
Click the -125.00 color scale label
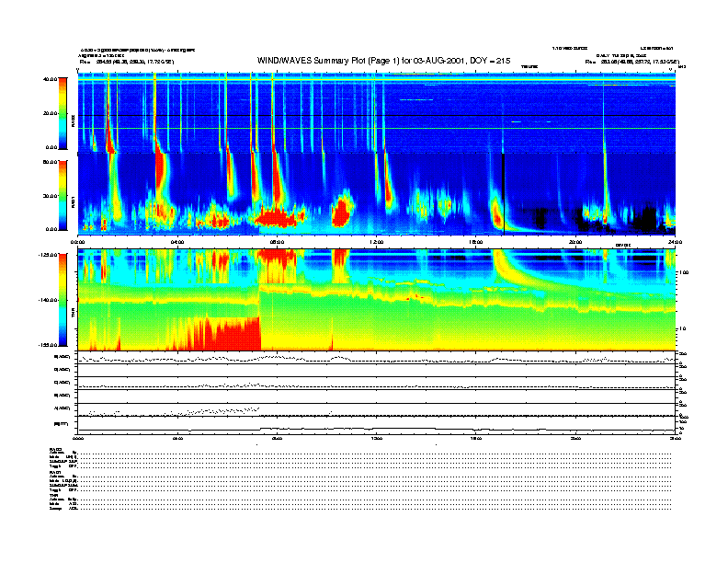(x=48, y=255)
